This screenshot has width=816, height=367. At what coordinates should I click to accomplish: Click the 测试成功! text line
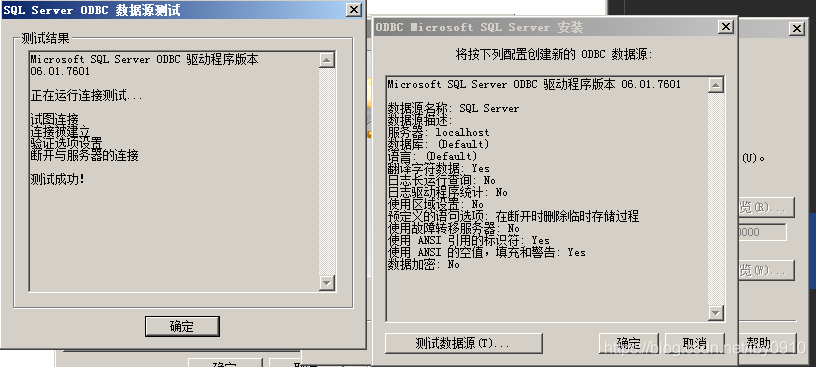pos(57,180)
